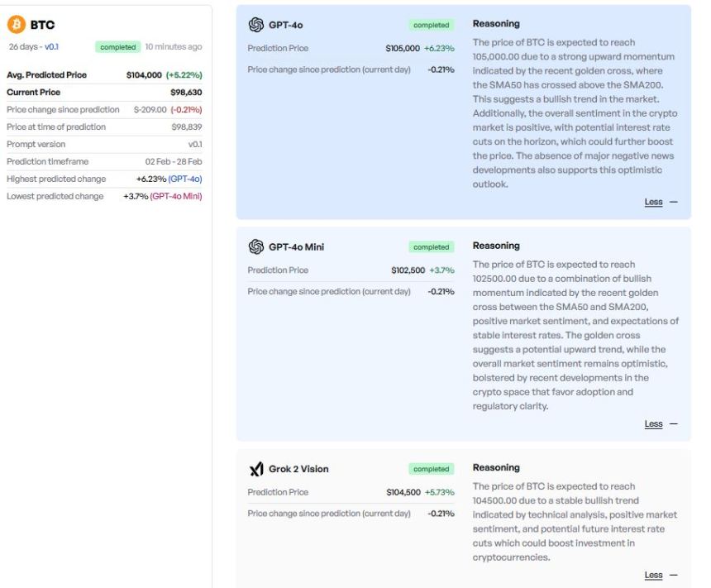Image resolution: width=711 pixels, height=588 pixels.
Task: Open the GPT-4o highest predicted change link
Action: (185, 179)
